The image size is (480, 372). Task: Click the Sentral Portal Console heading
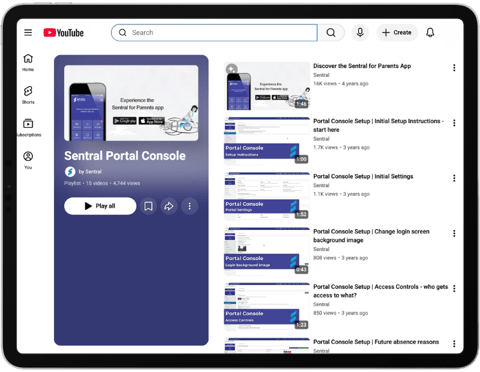[125, 156]
